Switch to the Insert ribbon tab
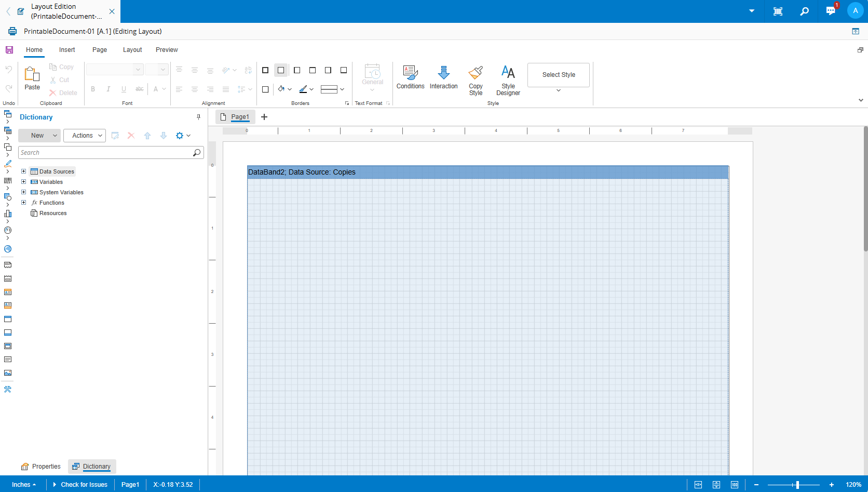Screen dimensions: 868x492 67,50
